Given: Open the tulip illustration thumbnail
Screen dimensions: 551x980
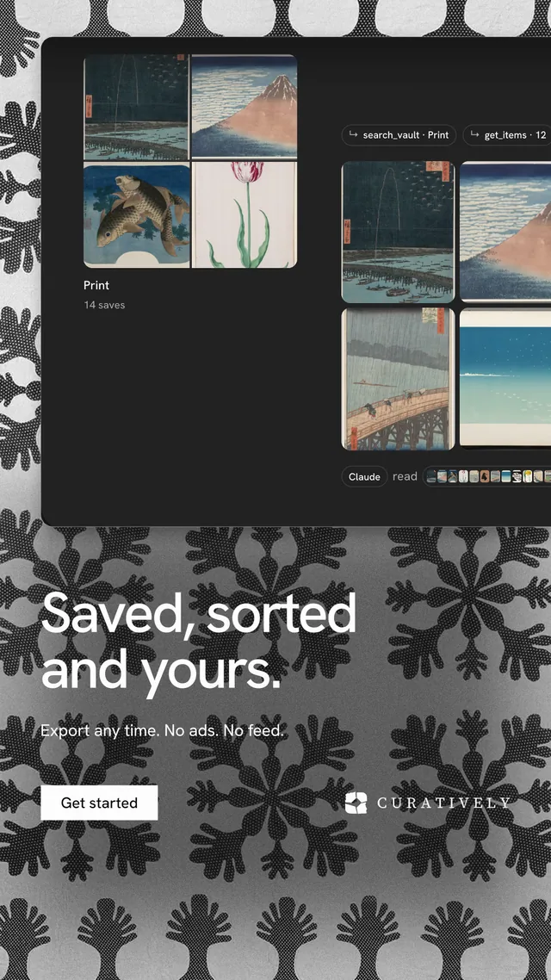Looking at the screenshot, I should coord(245,215).
